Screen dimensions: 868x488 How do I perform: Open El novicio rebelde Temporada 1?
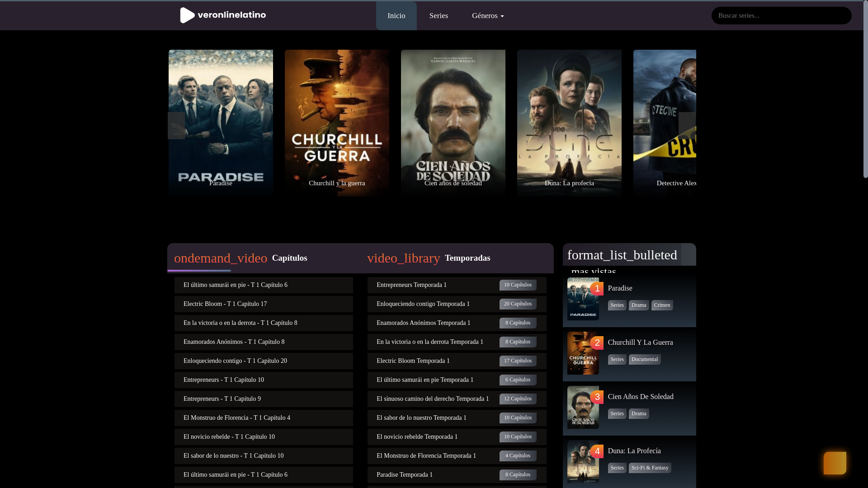(x=457, y=437)
